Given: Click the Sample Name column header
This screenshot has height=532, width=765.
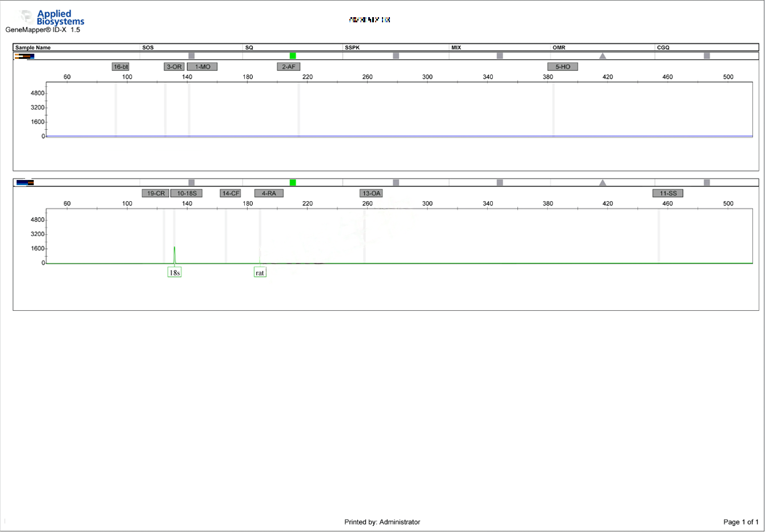Looking at the screenshot, I should pos(33,47).
